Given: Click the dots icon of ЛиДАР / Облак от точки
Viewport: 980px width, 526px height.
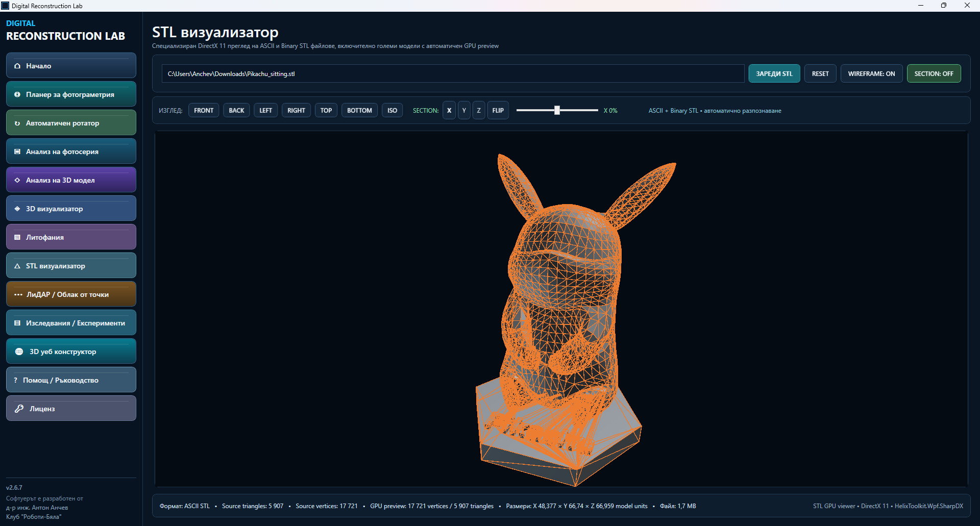Looking at the screenshot, I should [18, 294].
